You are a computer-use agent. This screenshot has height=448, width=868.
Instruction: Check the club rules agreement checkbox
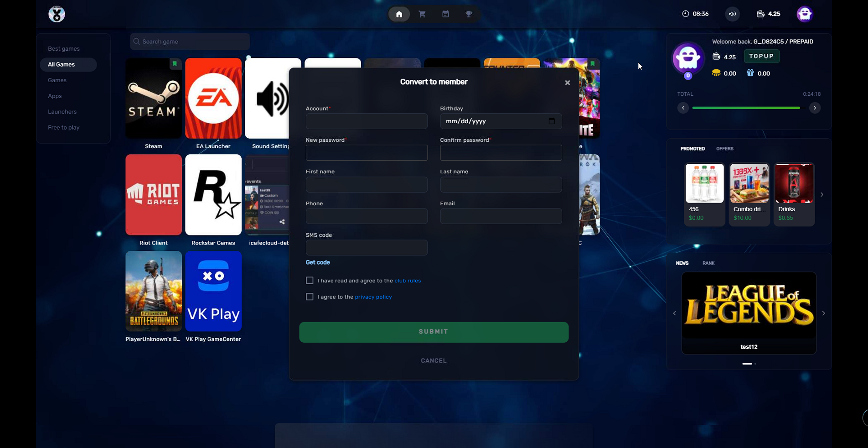(310, 281)
